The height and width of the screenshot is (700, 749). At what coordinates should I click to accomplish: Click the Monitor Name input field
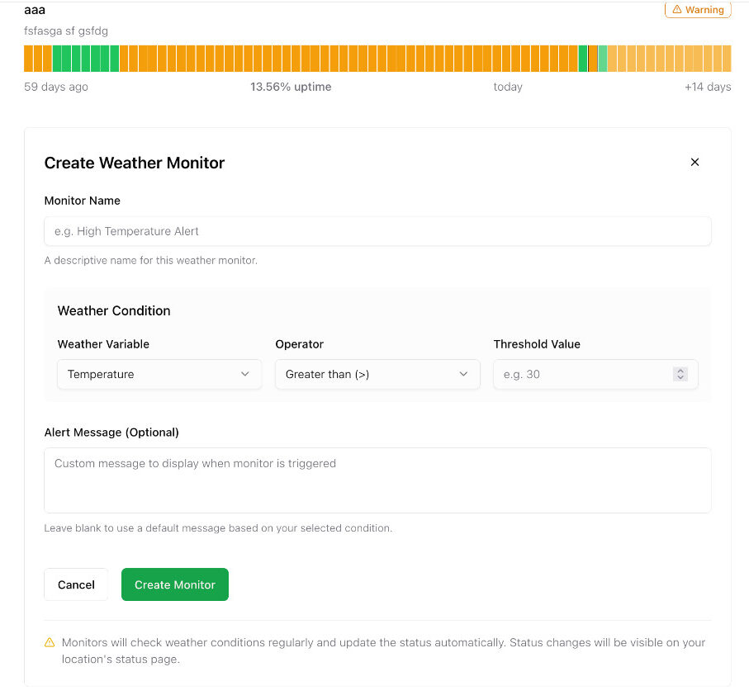377,231
